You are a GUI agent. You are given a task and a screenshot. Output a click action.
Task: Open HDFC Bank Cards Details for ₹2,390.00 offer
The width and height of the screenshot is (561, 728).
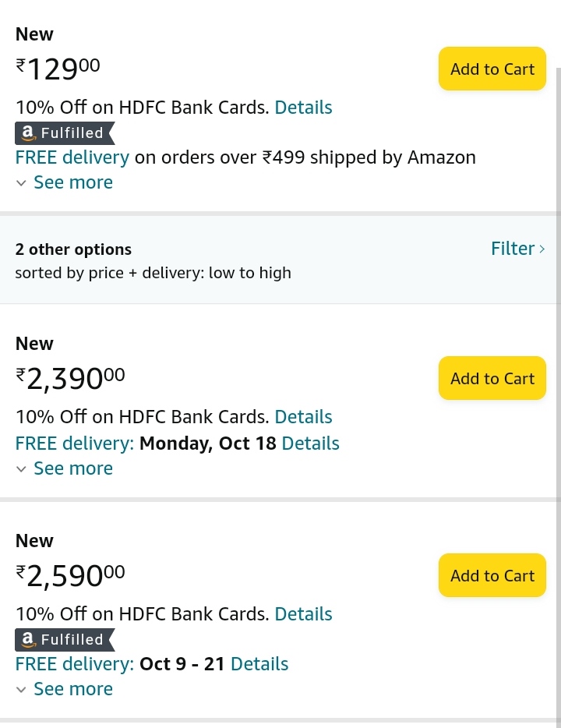pyautogui.click(x=303, y=417)
